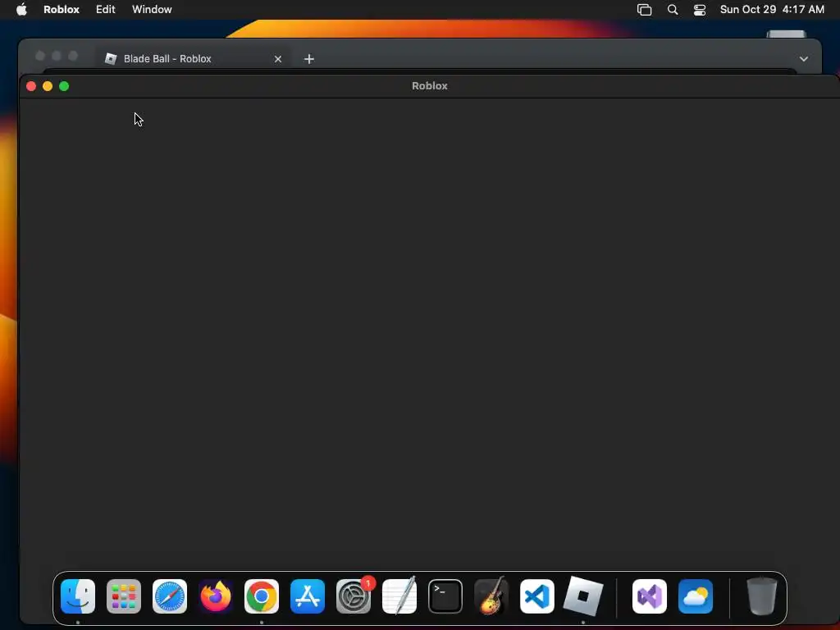840x630 pixels.
Task: Open Control Center in menu bar
Action: click(700, 10)
